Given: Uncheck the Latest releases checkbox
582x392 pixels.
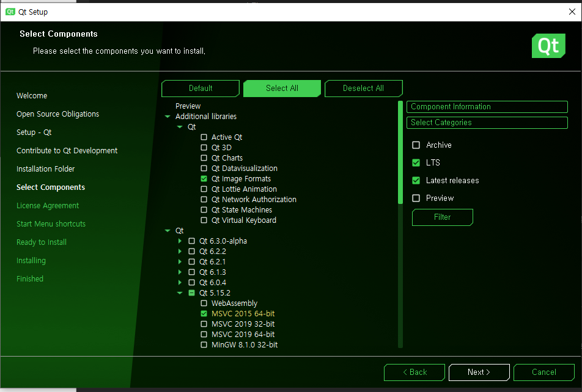Looking at the screenshot, I should (416, 181).
